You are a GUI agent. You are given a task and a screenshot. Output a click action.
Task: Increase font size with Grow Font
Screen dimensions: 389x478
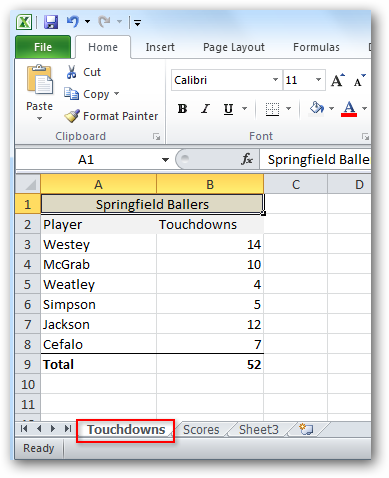[x=337, y=80]
